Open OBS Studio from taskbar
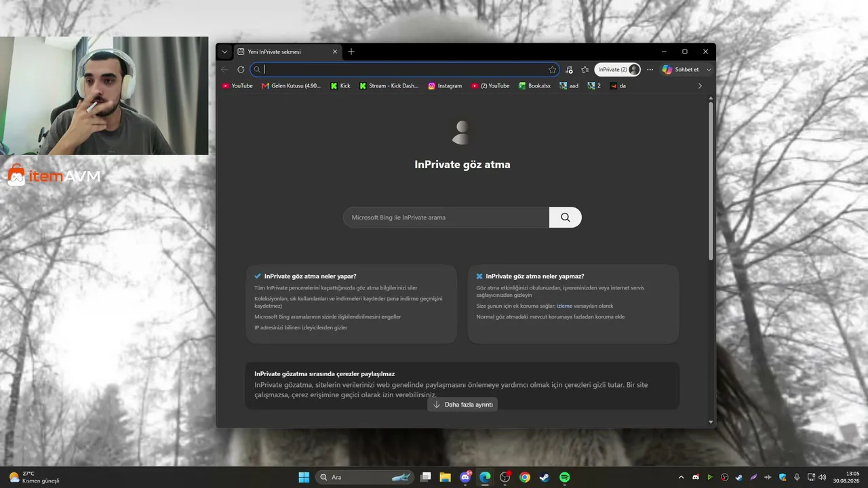This screenshot has width=868, height=488. point(505,477)
